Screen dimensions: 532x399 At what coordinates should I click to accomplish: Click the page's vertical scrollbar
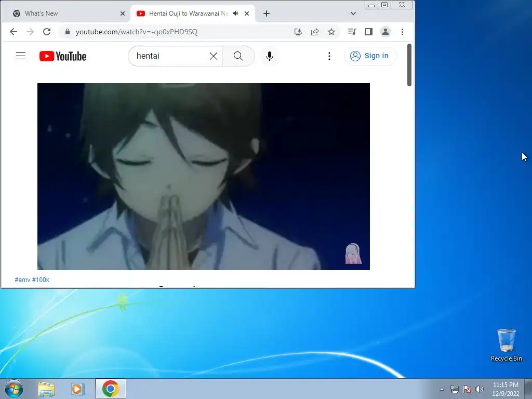(x=409, y=65)
